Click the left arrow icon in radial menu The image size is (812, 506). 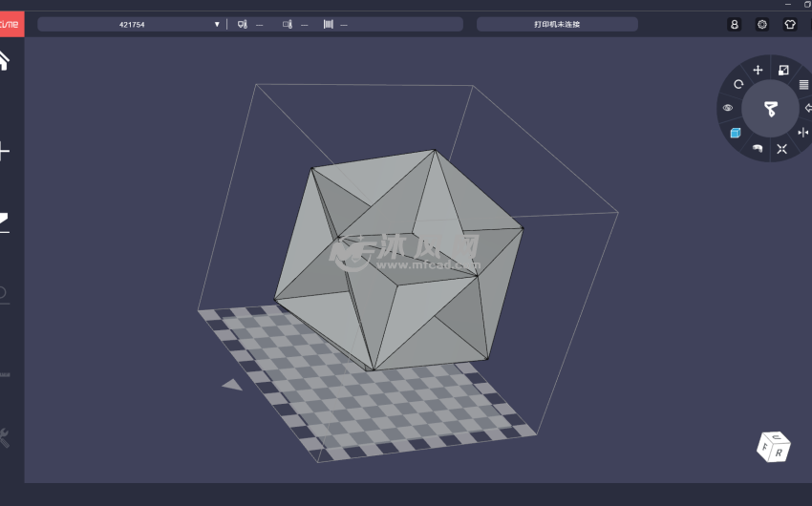pyautogui.click(x=807, y=108)
